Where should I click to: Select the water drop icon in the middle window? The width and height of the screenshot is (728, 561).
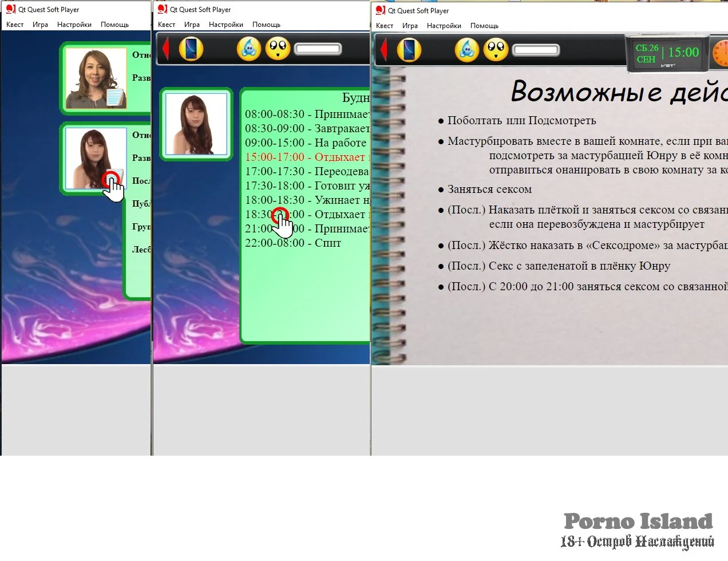pos(249,49)
